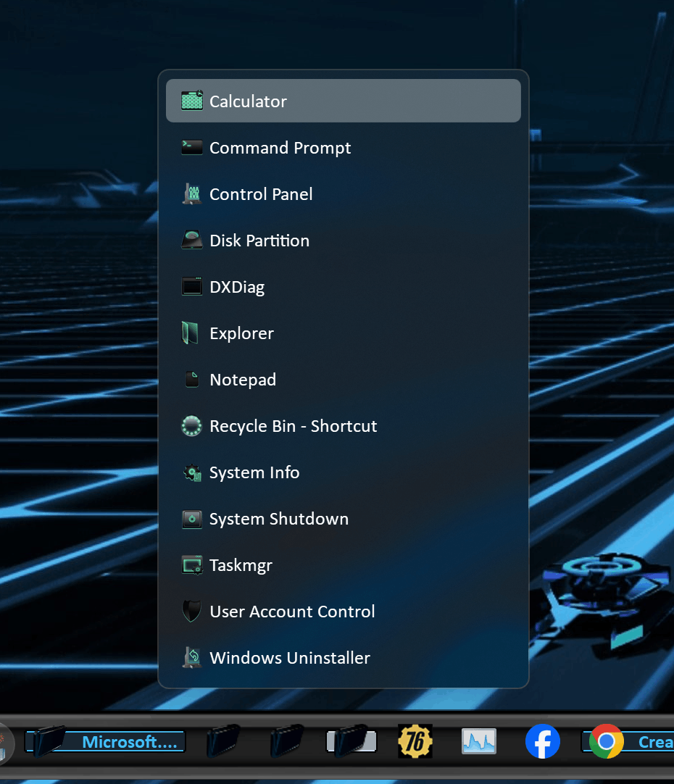Open Explorer from the popup menu

click(x=343, y=333)
